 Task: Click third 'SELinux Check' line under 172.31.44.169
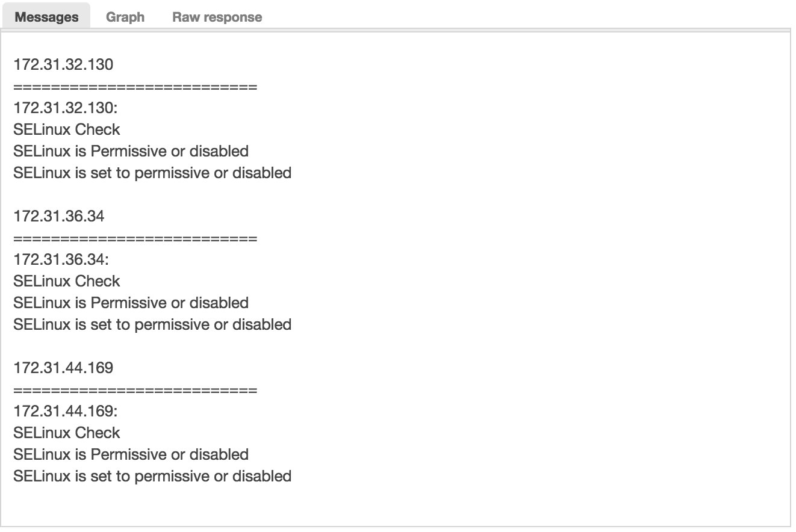[67, 433]
